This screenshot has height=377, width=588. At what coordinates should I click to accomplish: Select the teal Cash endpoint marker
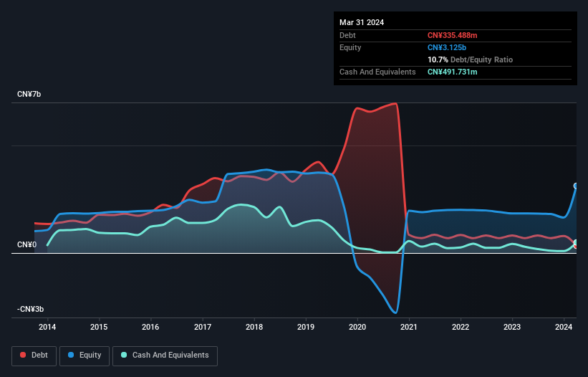[x=576, y=242]
